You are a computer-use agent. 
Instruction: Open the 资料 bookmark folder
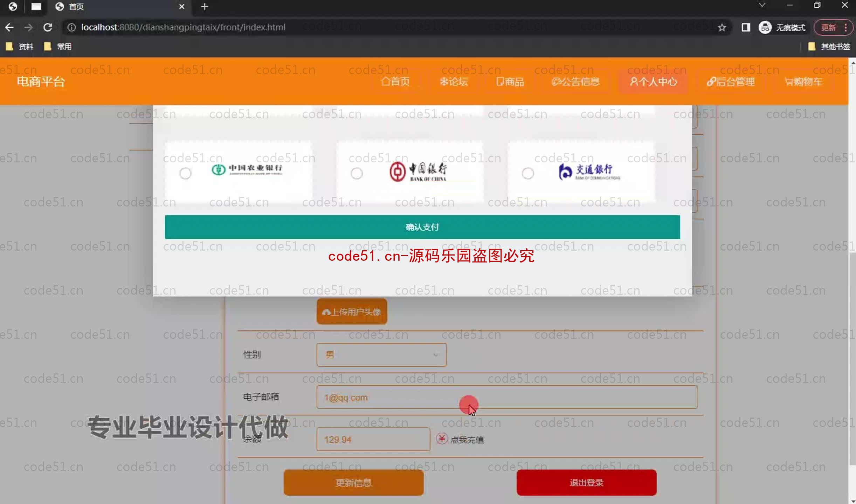pos(20,47)
